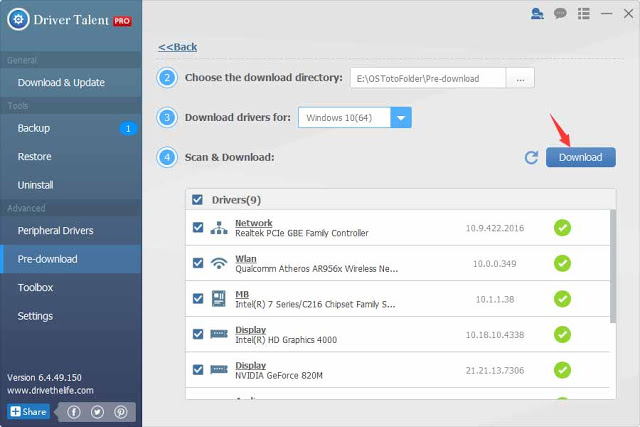Image resolution: width=640 pixels, height=427 pixels.
Task: Open the Network driver name link
Action: [253, 223]
